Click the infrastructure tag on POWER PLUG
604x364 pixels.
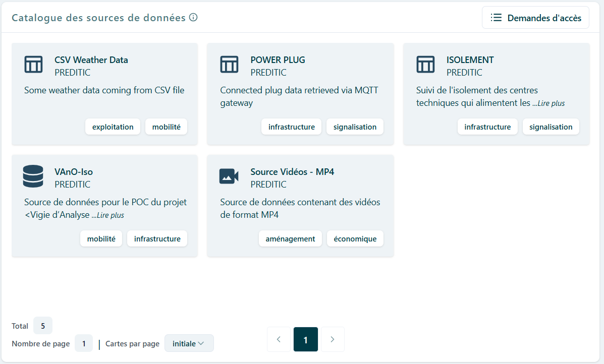(x=292, y=127)
